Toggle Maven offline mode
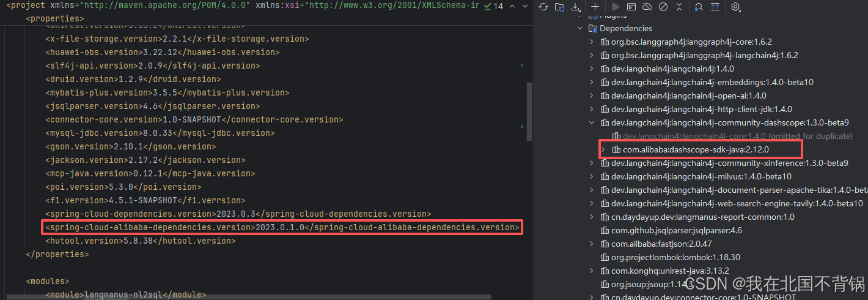Image resolution: width=868 pixels, height=300 pixels. coord(647,7)
